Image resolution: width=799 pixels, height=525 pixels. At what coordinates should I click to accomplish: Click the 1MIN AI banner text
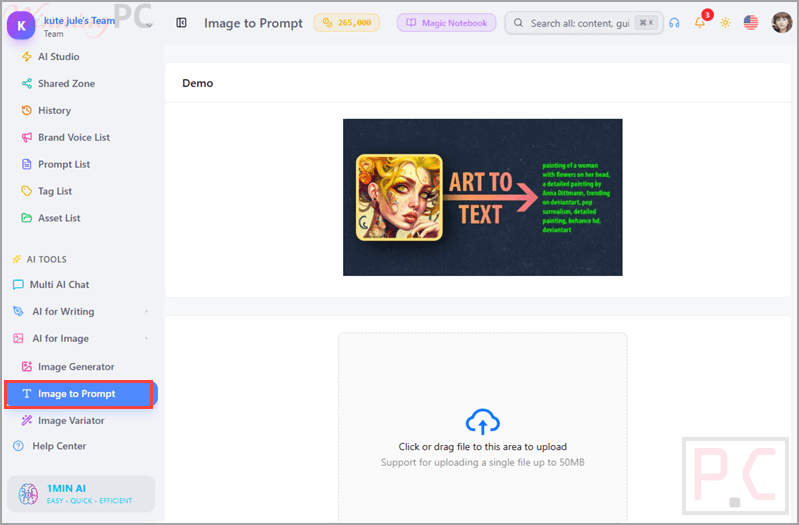(x=66, y=488)
